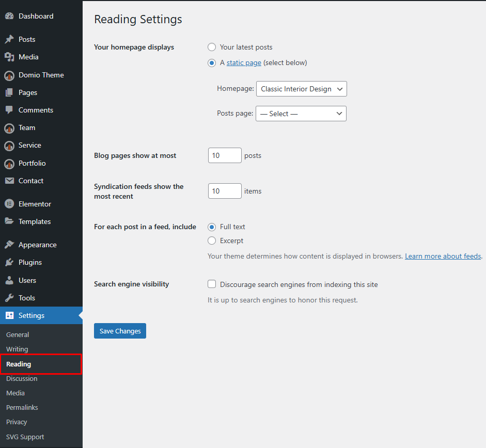Screen dimensions: 486x448
Task: Click the Plugins icon in sidebar
Action: [x=10, y=262]
